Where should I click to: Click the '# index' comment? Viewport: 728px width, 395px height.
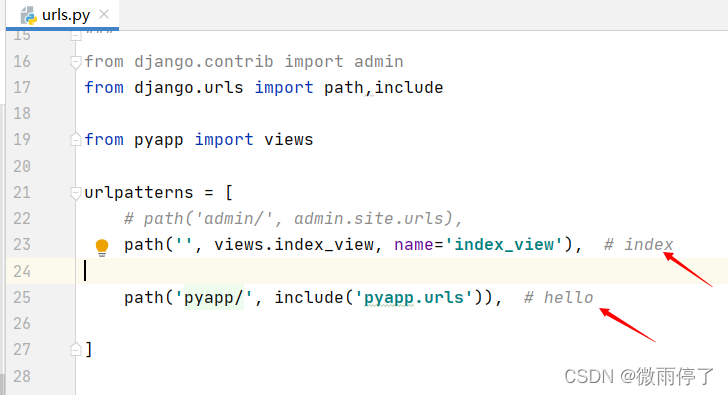click(x=638, y=245)
